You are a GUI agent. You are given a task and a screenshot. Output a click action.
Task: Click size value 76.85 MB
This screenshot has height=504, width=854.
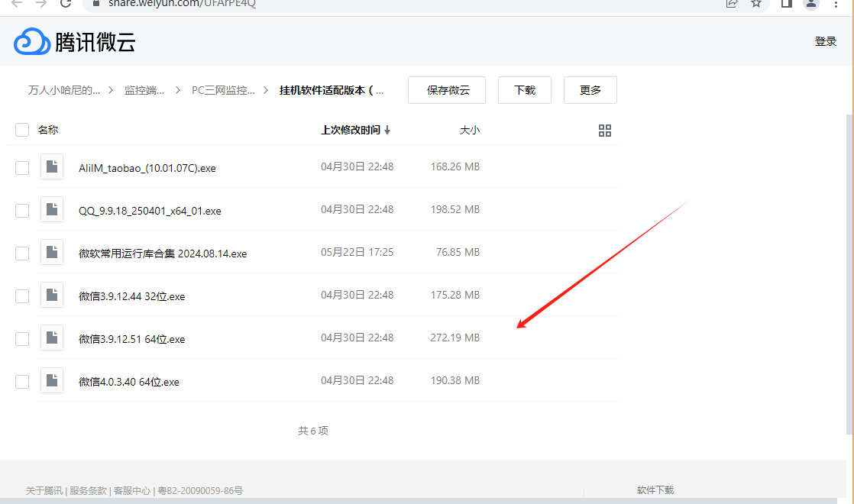458,252
